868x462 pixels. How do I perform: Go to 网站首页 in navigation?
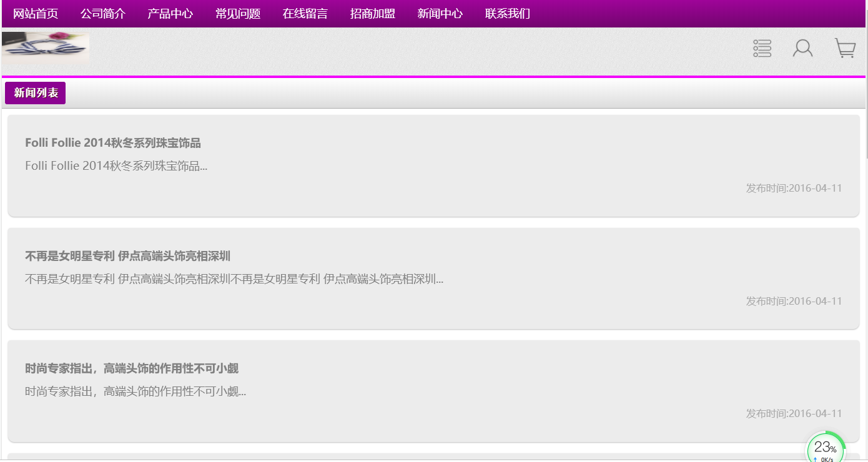coord(36,14)
